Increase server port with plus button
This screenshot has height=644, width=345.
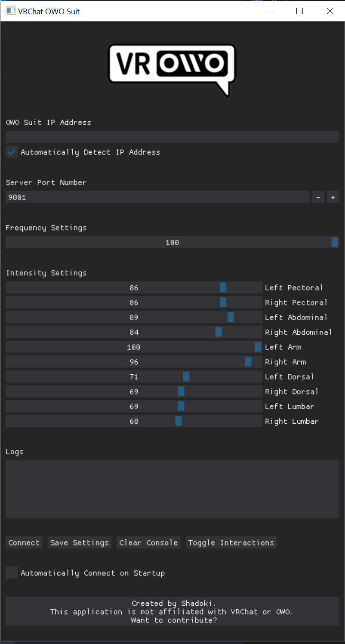point(333,197)
